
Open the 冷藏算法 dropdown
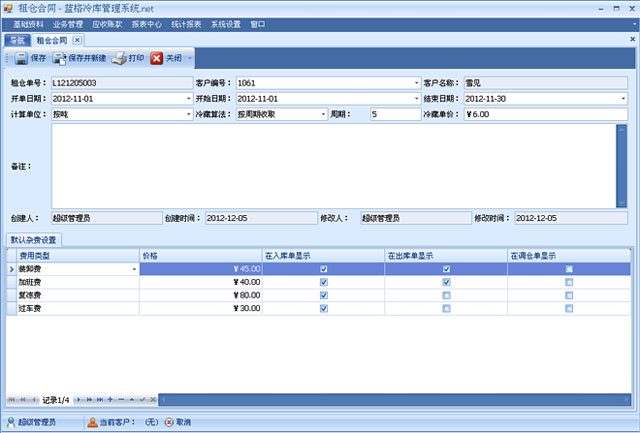pyautogui.click(x=323, y=114)
